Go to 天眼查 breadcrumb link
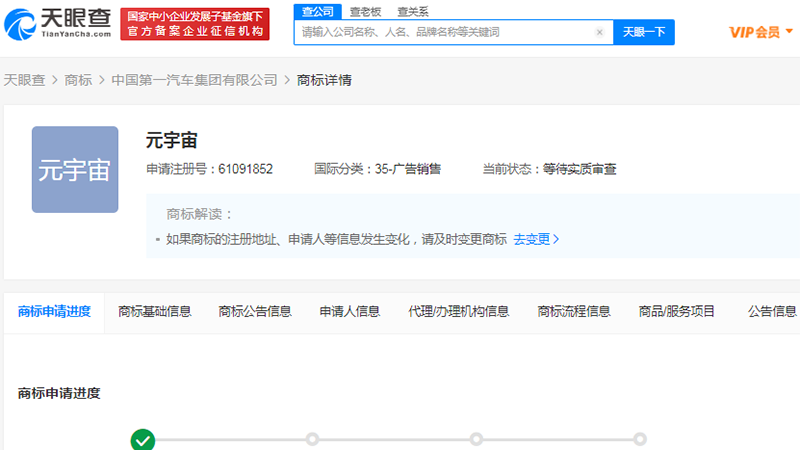This screenshot has width=800, height=450. (24, 80)
